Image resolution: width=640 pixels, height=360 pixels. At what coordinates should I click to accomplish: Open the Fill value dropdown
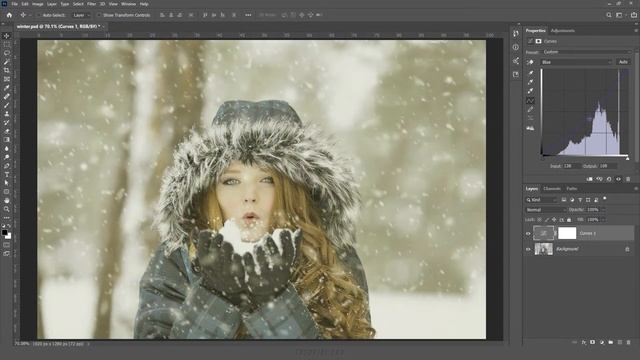coord(603,220)
